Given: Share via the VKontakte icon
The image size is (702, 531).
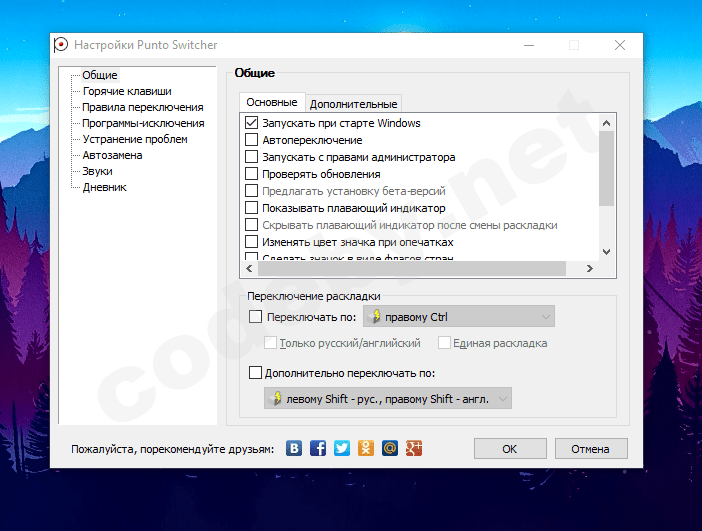Looking at the screenshot, I should [x=294, y=448].
